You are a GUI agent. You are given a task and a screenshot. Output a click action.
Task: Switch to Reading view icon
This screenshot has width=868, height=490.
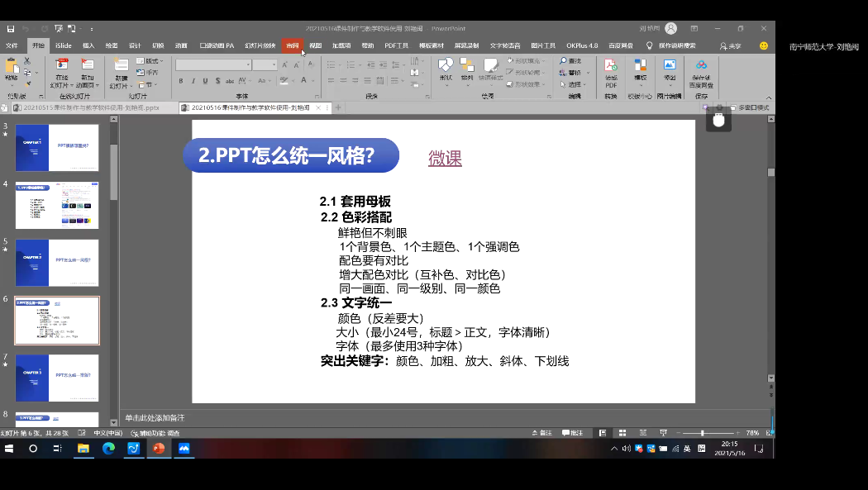pyautogui.click(x=642, y=433)
